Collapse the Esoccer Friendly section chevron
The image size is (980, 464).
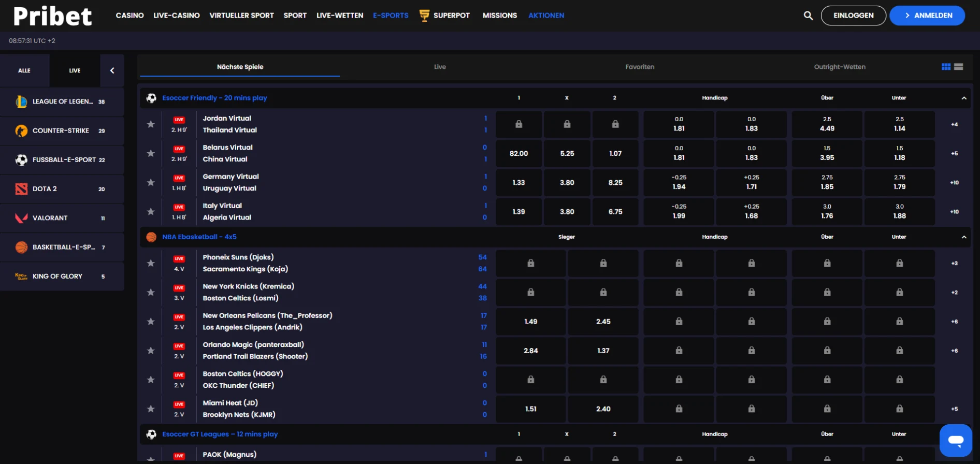click(964, 98)
